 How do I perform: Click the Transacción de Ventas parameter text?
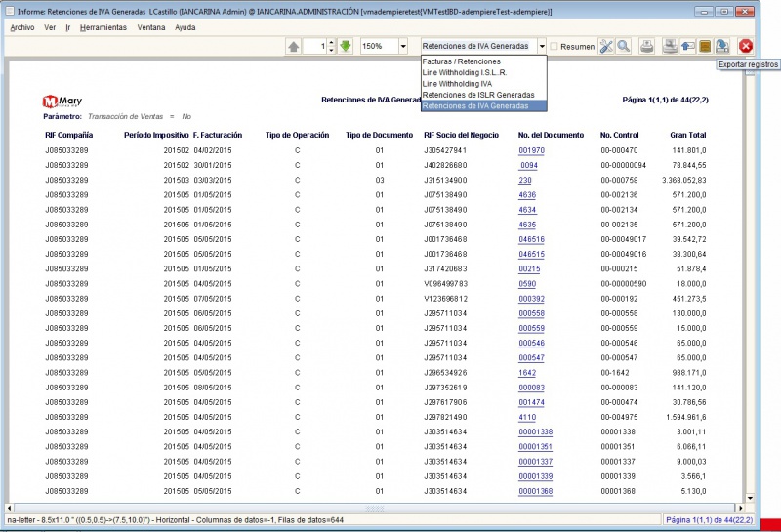pyautogui.click(x=126, y=116)
